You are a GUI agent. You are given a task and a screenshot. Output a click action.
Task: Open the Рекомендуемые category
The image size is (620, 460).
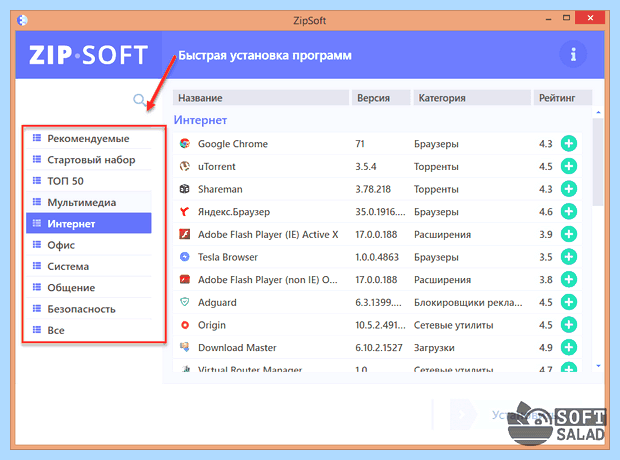pyautogui.click(x=89, y=138)
